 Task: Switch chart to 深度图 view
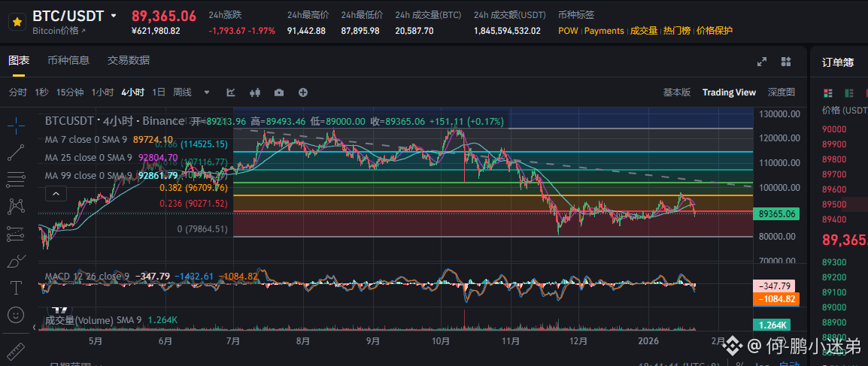781,92
